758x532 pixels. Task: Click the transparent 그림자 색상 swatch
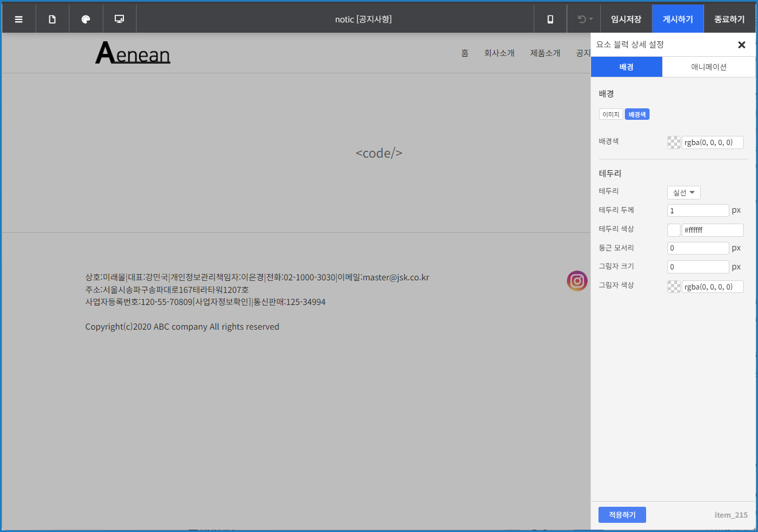coord(673,286)
